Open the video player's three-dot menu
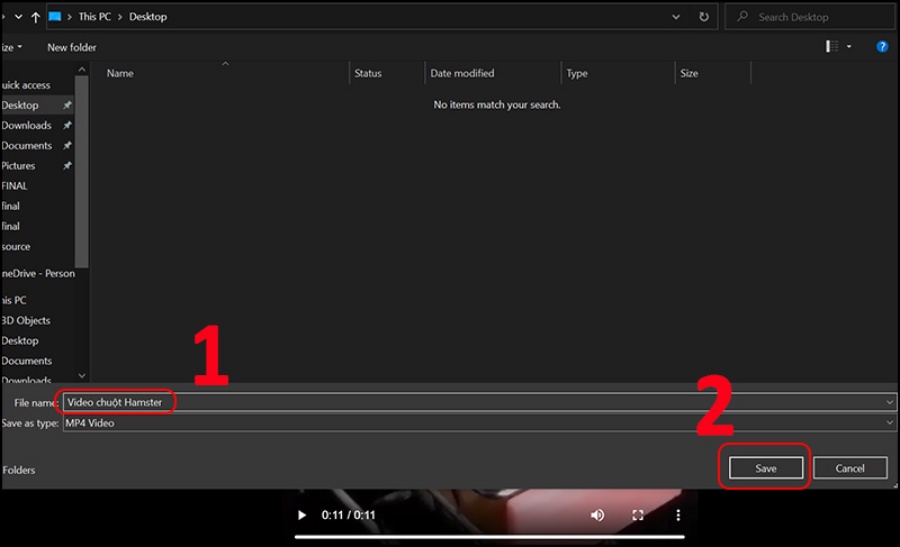 pos(677,515)
